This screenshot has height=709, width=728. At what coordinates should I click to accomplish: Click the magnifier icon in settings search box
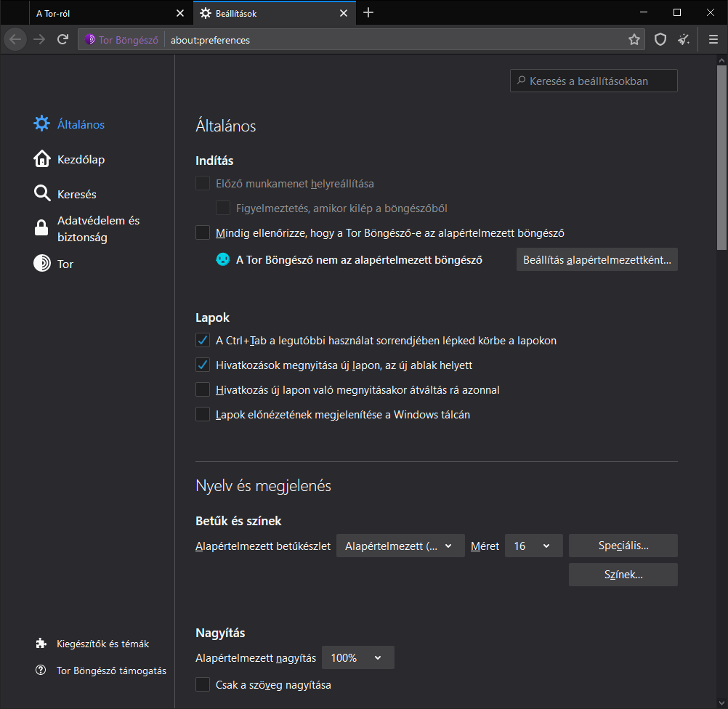[522, 81]
